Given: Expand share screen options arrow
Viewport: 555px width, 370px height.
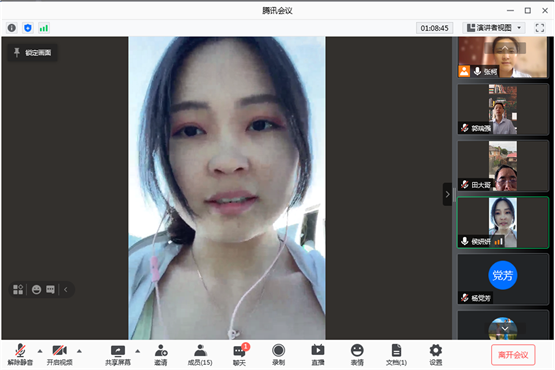Looking at the screenshot, I should pyautogui.click(x=138, y=351).
